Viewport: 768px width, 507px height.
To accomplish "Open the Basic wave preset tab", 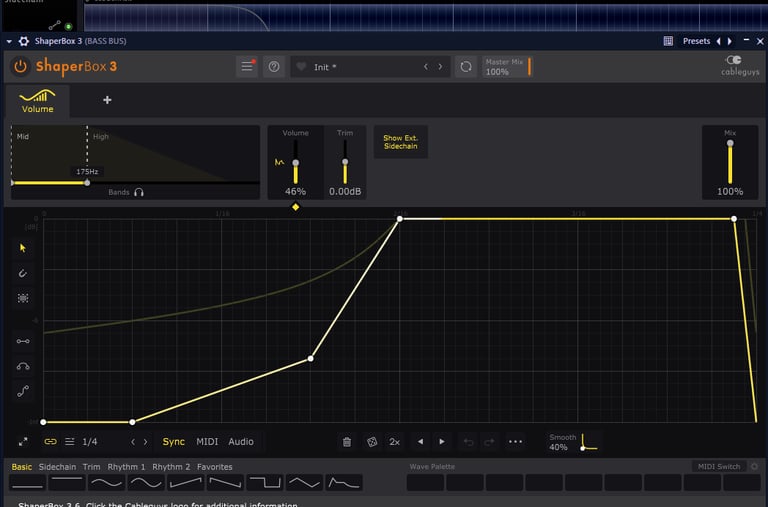I will click(x=22, y=467).
